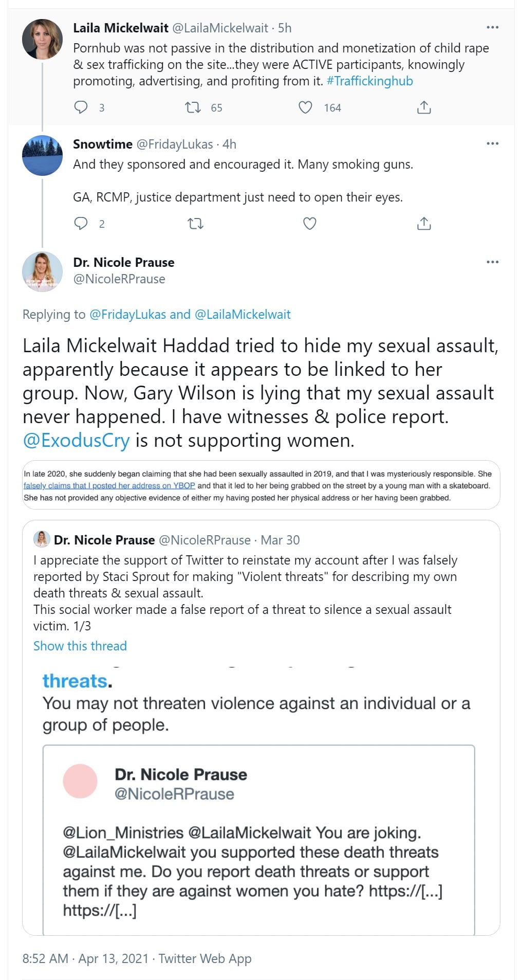
Task: Open more options on Snowtime's tweet
Action: [492, 143]
